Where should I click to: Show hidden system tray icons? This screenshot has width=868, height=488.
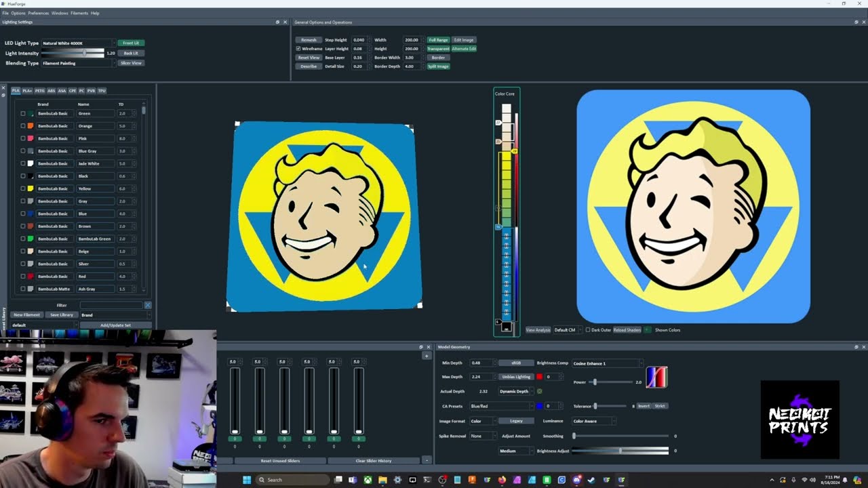tap(772, 480)
